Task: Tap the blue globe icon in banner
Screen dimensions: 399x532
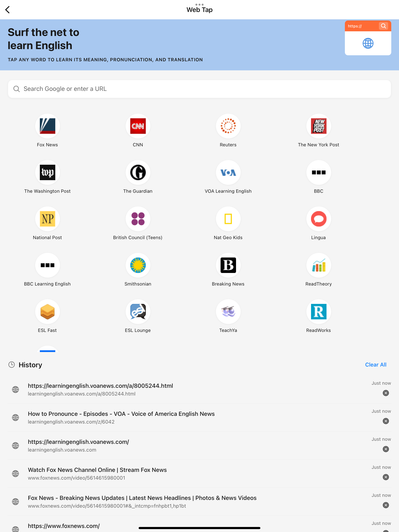Action: (368, 43)
